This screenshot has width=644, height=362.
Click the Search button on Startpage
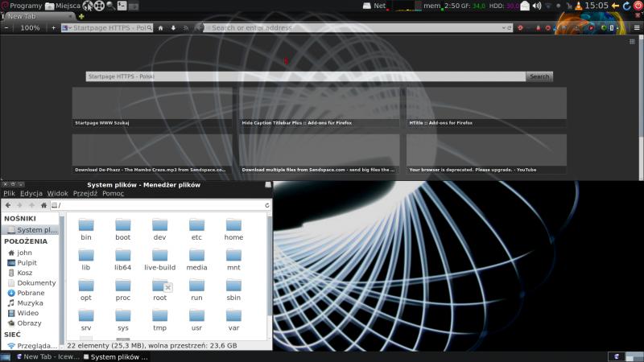[539, 76]
